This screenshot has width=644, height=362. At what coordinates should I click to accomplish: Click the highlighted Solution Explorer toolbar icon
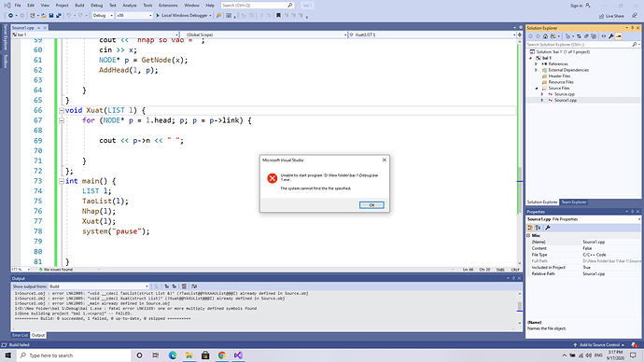(619, 36)
